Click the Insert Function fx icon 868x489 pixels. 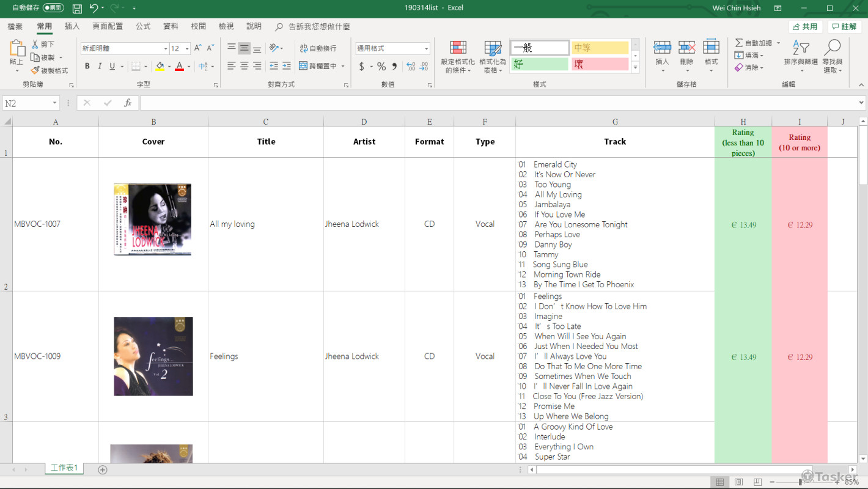pyautogui.click(x=128, y=103)
